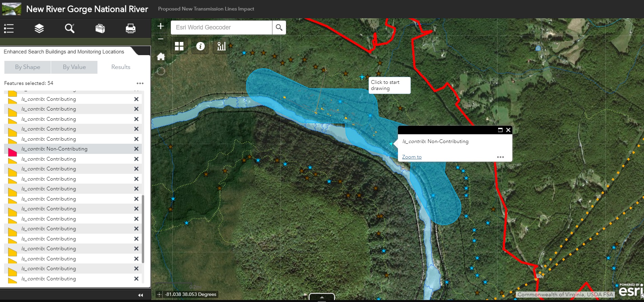Screen dimensions: 644x302
Task: Go to the map Home extent
Action: [x=161, y=56]
